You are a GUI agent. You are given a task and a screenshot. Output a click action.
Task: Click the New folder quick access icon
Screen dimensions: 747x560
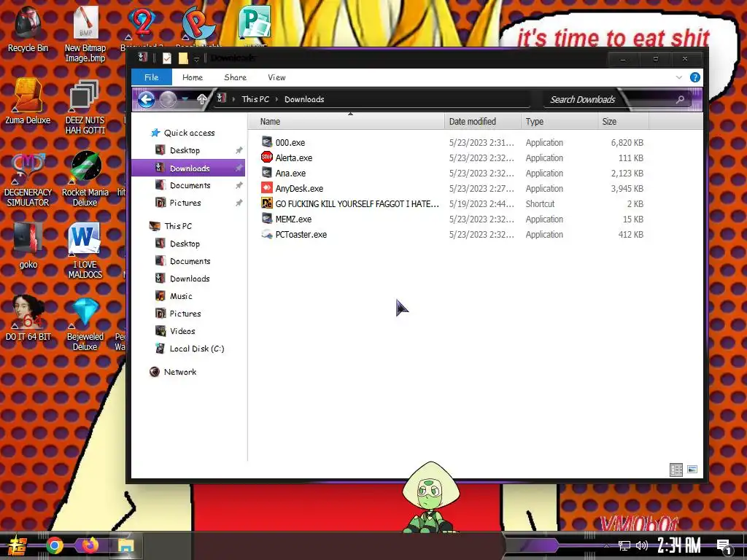183,58
